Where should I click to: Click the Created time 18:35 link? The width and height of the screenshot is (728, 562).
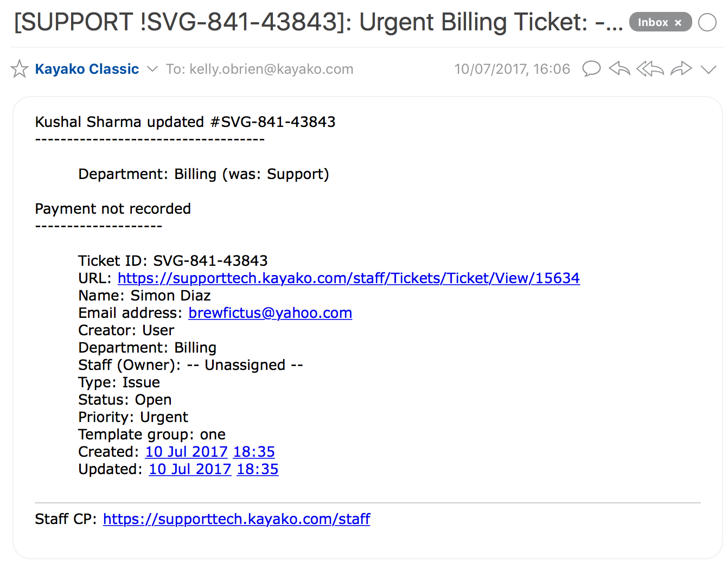point(254,452)
